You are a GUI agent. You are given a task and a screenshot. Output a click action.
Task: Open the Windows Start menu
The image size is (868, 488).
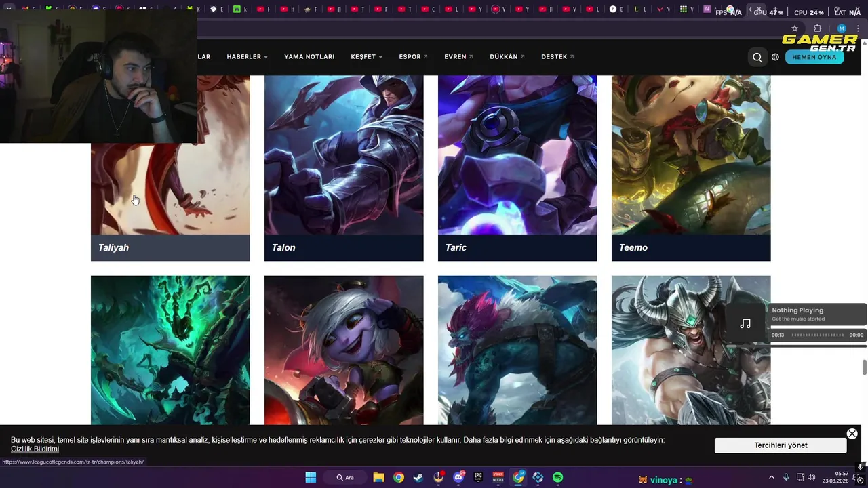click(311, 477)
